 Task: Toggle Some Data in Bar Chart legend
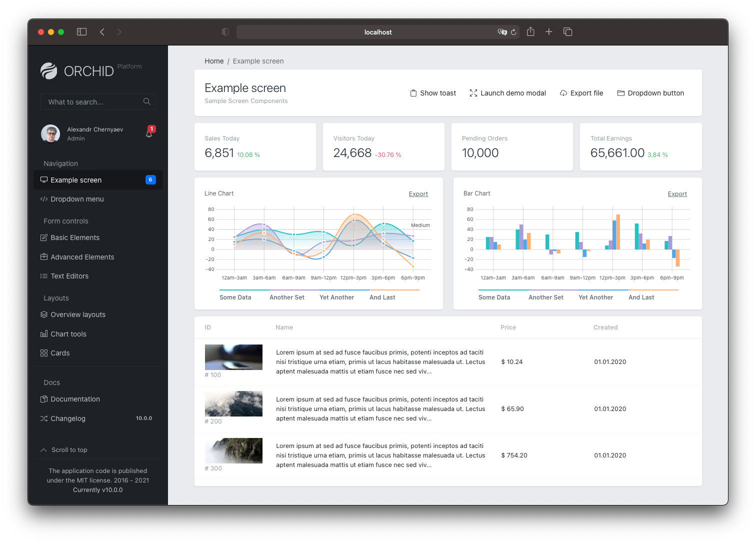click(503, 296)
